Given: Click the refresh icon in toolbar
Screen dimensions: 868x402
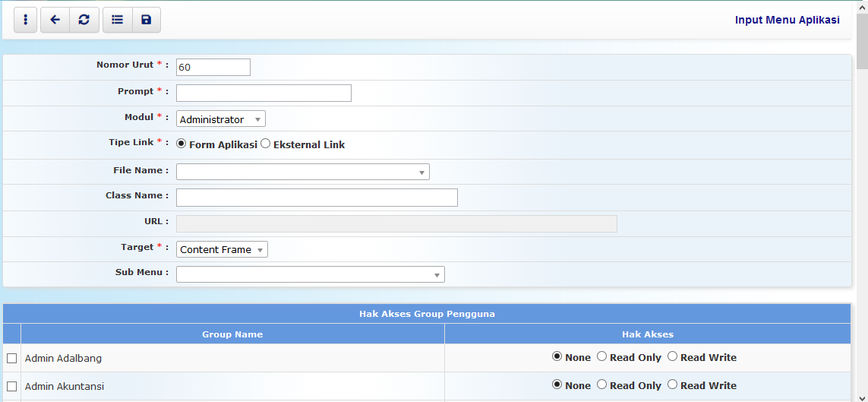Looking at the screenshot, I should tap(84, 21).
